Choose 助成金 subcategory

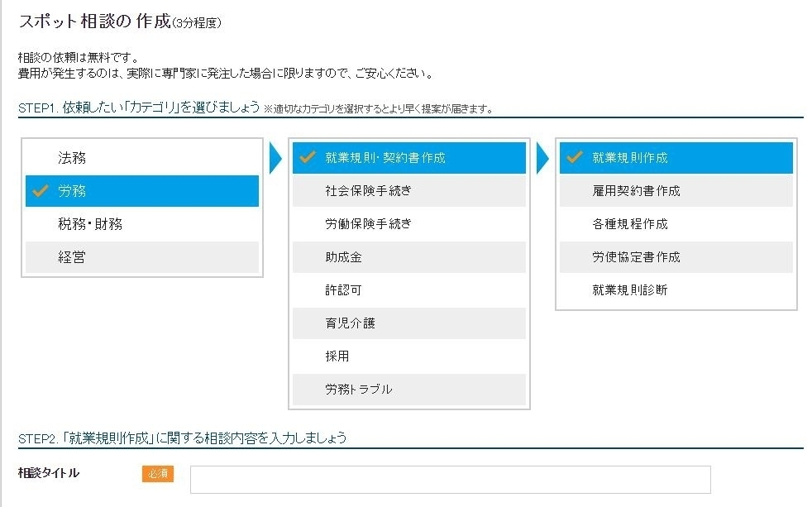(x=409, y=257)
